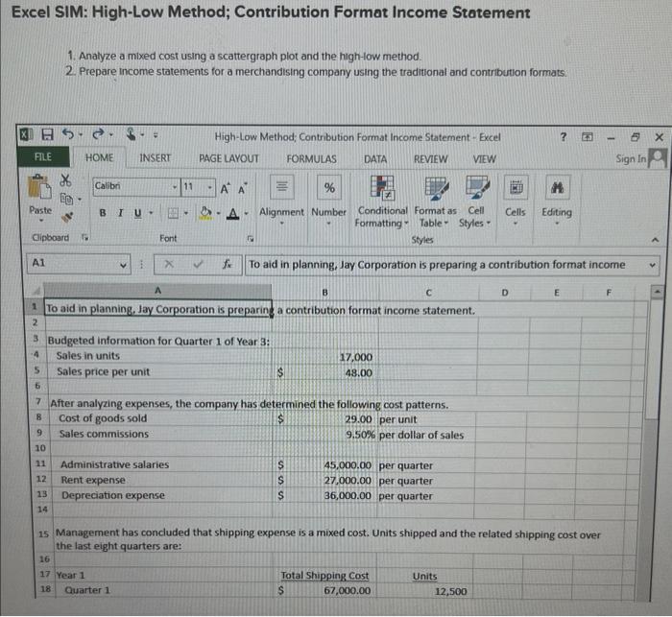Click the Redo arrow icon
The image size is (672, 617).
(x=98, y=134)
